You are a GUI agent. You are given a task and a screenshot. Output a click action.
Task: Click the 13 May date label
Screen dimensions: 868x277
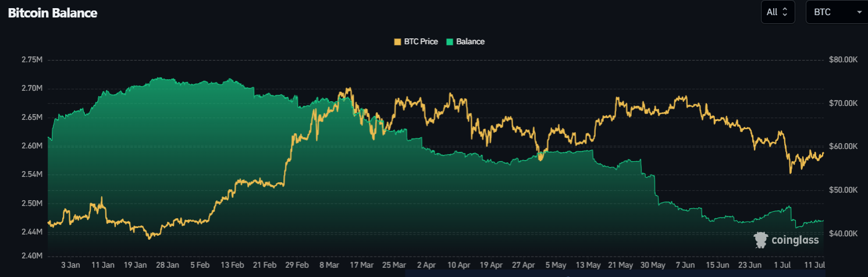tap(588, 265)
